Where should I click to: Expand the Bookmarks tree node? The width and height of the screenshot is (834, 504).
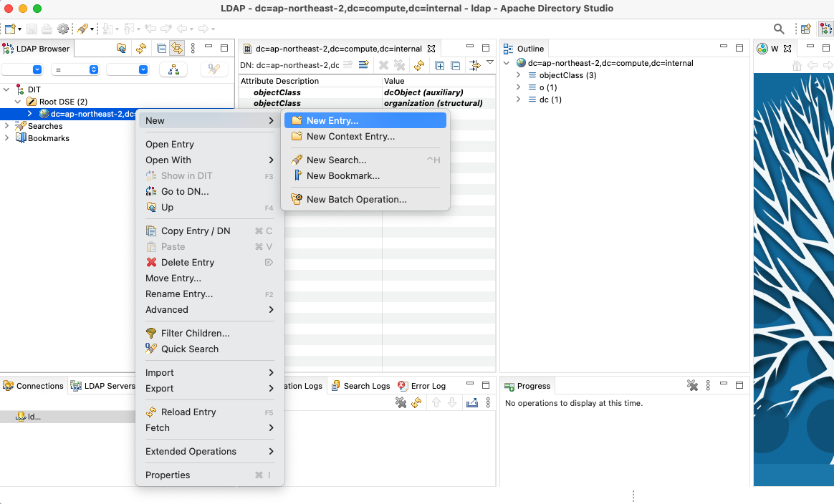(6, 138)
